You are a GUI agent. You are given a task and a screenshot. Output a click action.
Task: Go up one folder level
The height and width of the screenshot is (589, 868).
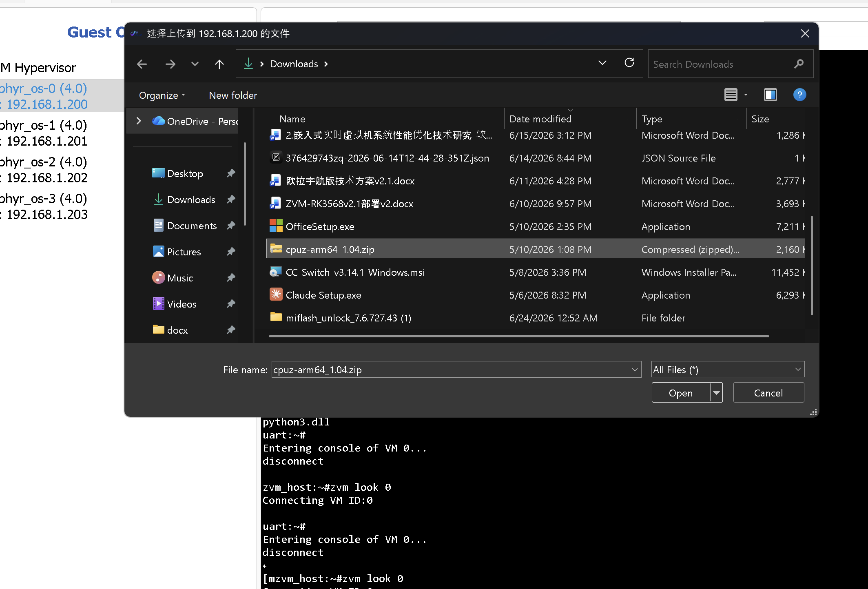click(x=219, y=64)
